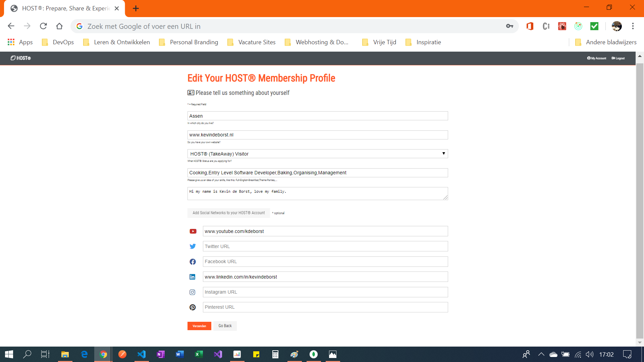Go to the browser home page icon

[x=59, y=26]
